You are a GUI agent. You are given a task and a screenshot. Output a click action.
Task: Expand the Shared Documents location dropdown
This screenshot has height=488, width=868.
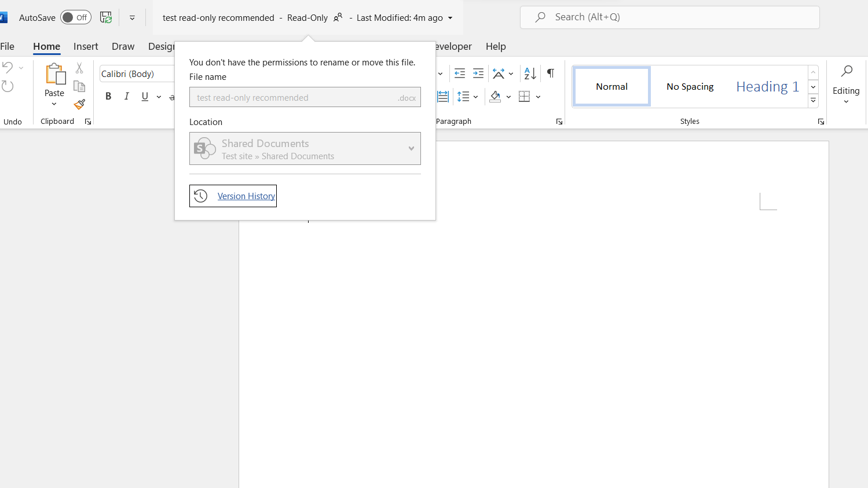[x=411, y=148]
